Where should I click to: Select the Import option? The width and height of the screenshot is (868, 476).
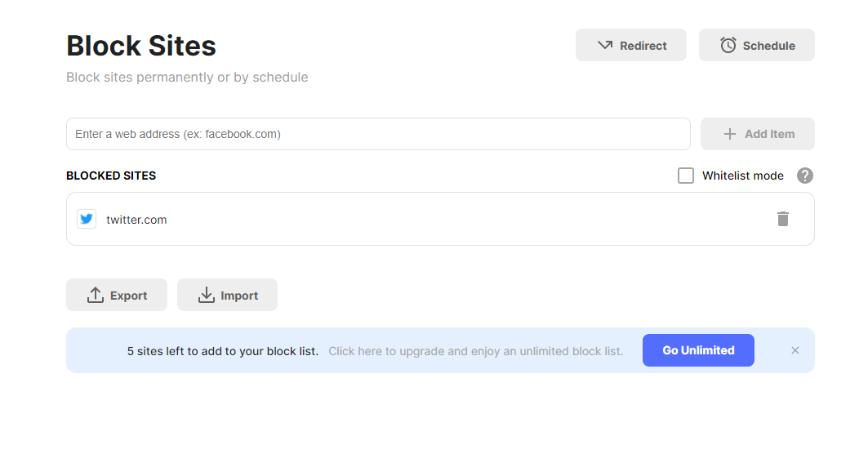(227, 295)
